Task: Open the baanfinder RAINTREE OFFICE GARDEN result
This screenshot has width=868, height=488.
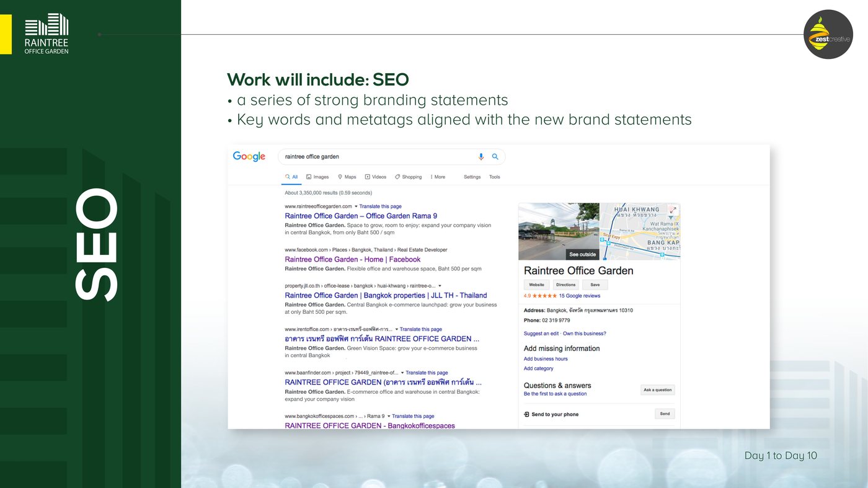Action: (x=383, y=382)
